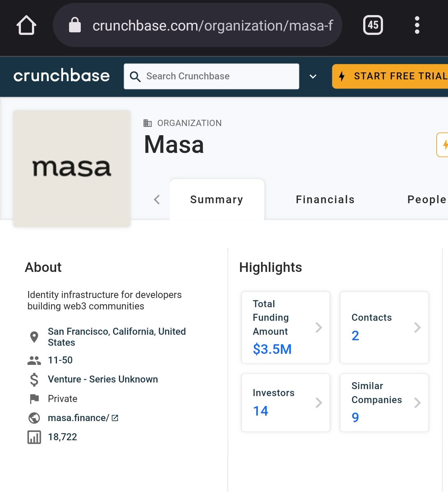Open the masa.finance/ website link
Screen dimensions: 448x492
pyautogui.click(x=78, y=418)
